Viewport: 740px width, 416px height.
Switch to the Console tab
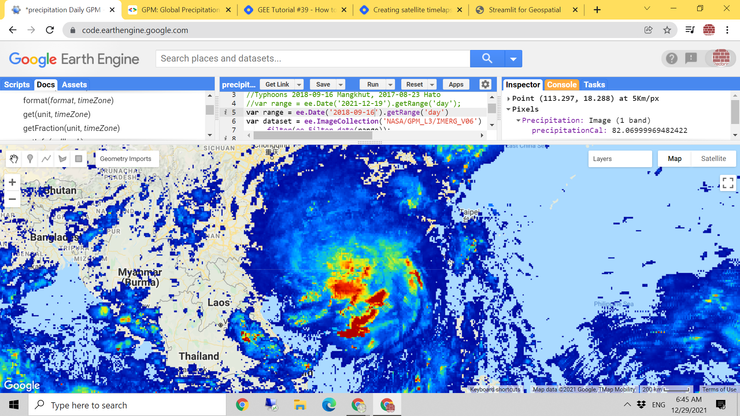[561, 85]
